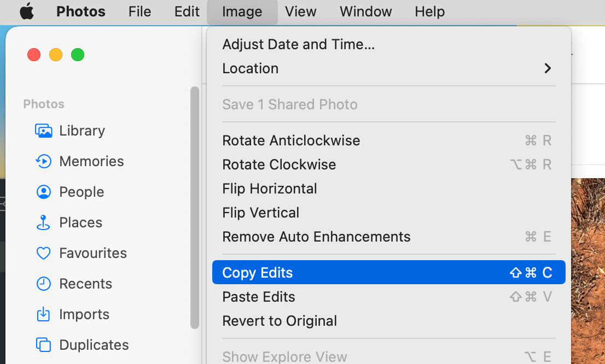This screenshot has width=605, height=364.
Task: Go to Favourites in the sidebar
Action: click(x=93, y=254)
